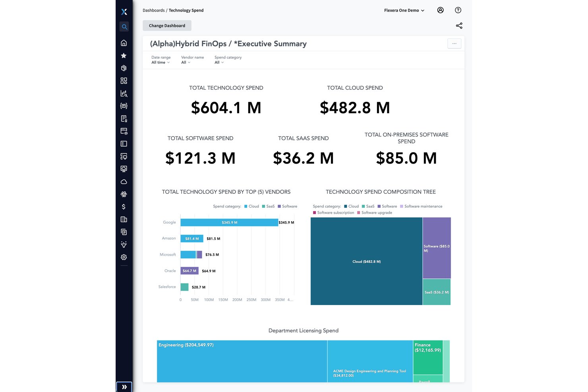Open the dashboards grid sidebar icon

click(124, 81)
